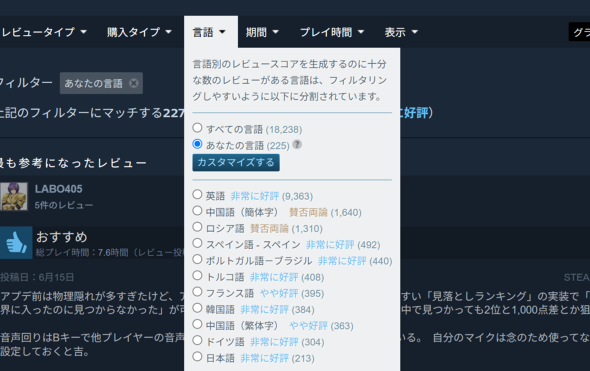Image resolution: width=590 pixels, height=371 pixels.
Task: Click the カスタマイズする button
Action: tap(236, 163)
